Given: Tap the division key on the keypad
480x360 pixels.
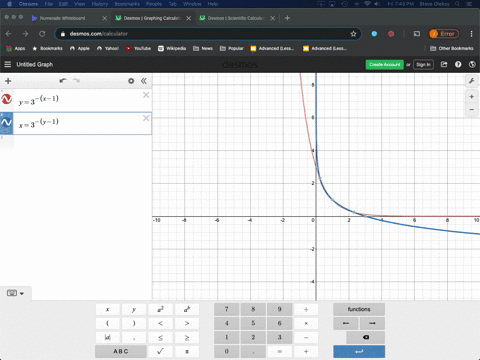Looking at the screenshot, I should tap(306, 309).
